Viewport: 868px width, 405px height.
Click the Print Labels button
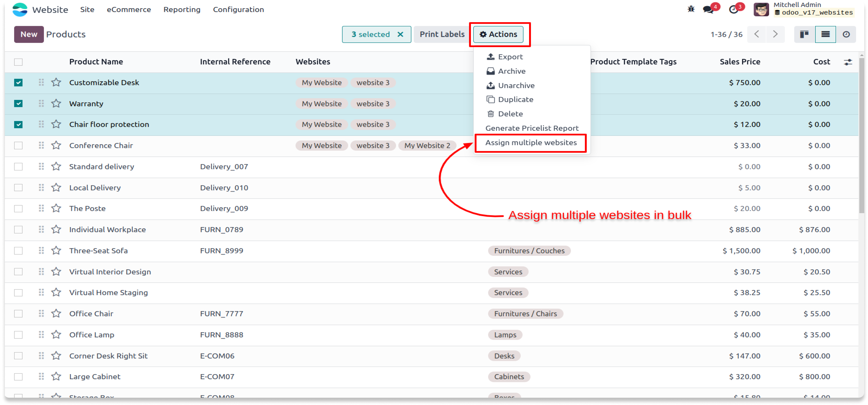[442, 34]
